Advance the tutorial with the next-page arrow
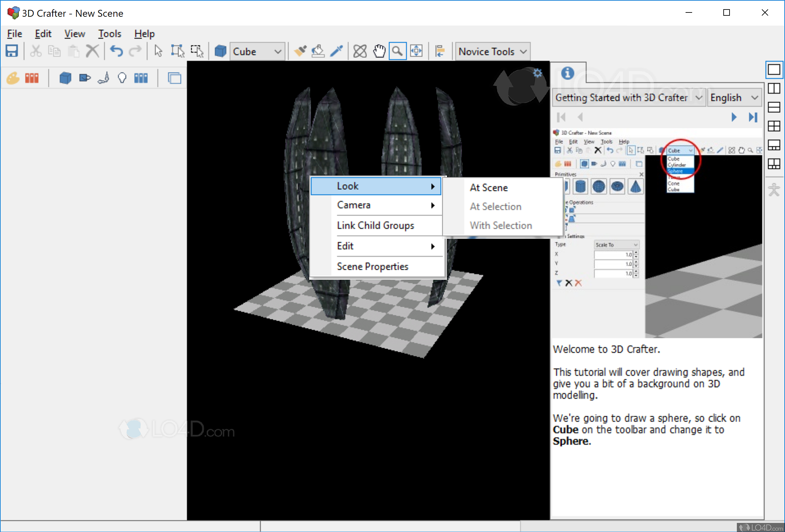785x532 pixels. point(734,117)
